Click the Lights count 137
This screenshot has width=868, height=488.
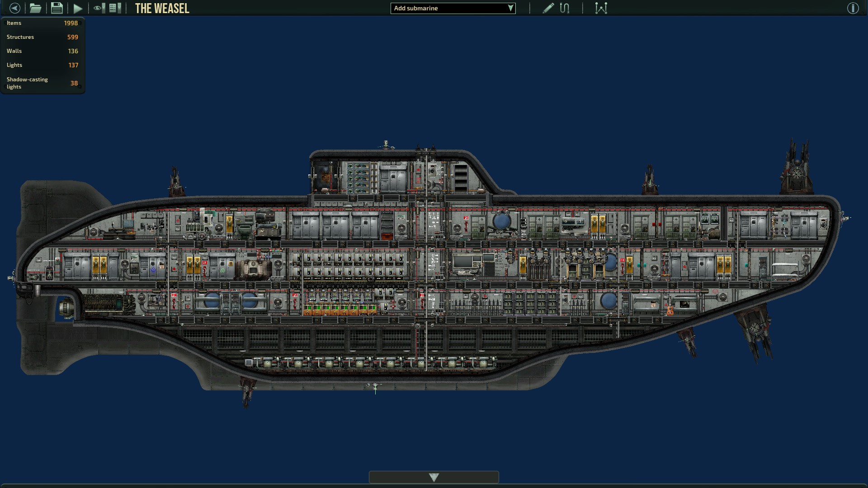[x=73, y=65]
